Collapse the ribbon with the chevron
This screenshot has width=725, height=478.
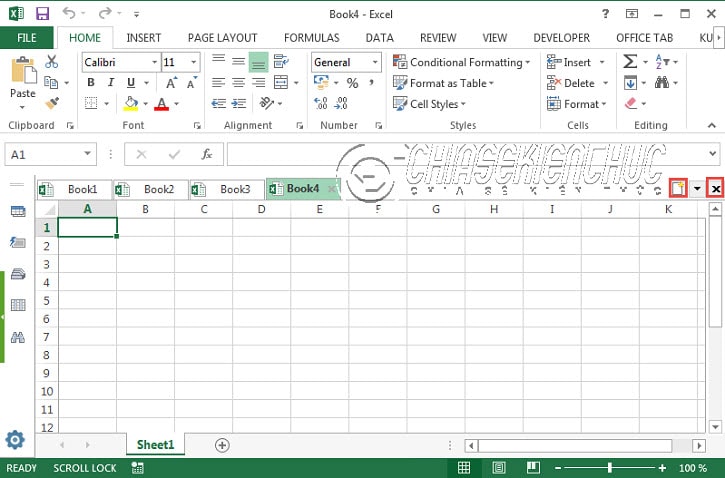click(712, 125)
